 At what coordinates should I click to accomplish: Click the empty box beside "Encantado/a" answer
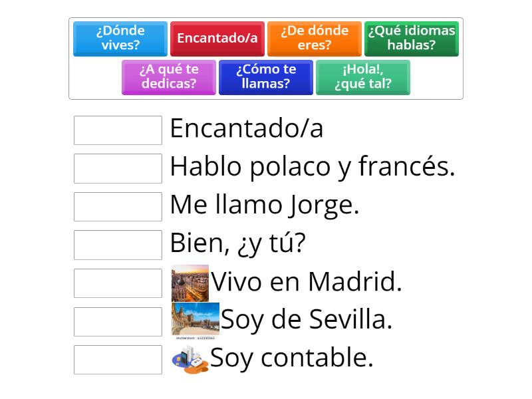coord(118,130)
